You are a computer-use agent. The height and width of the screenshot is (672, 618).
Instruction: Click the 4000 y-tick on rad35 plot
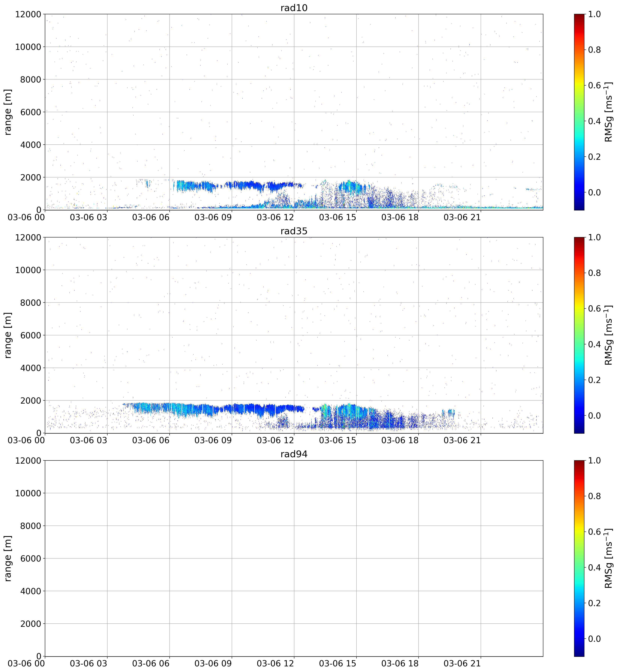(30, 368)
